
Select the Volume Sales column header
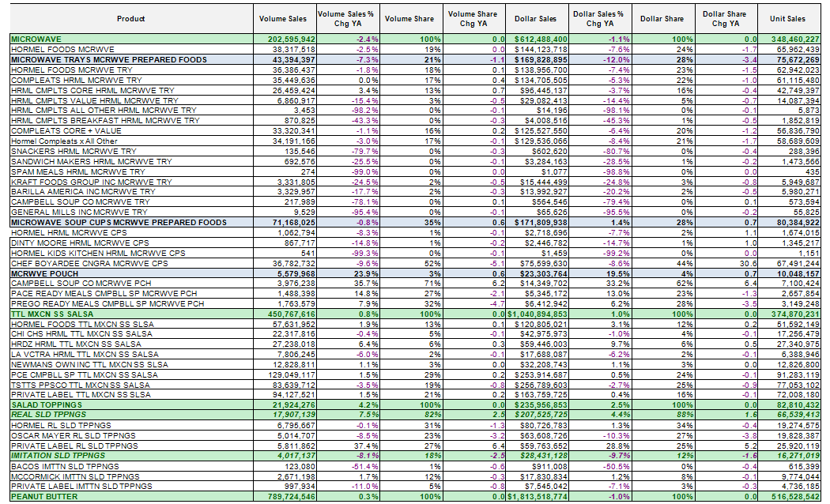tap(287, 19)
